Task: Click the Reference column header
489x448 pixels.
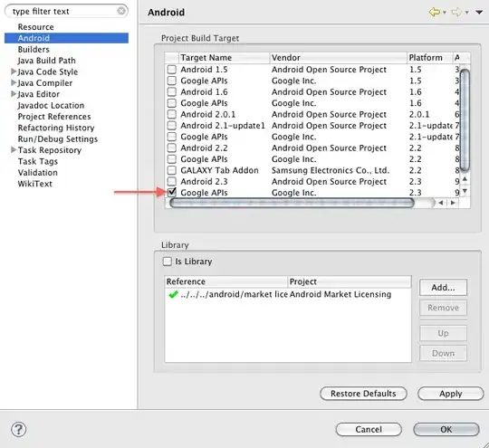Action: click(x=225, y=281)
